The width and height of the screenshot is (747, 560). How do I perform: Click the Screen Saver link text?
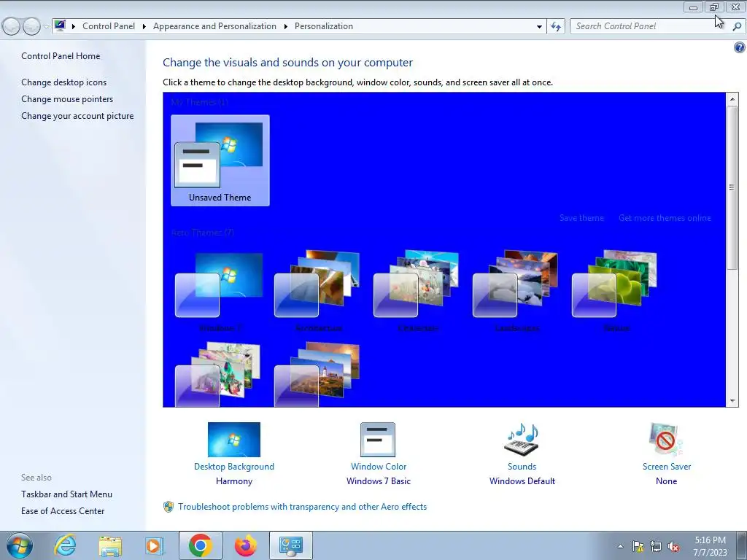tap(667, 467)
